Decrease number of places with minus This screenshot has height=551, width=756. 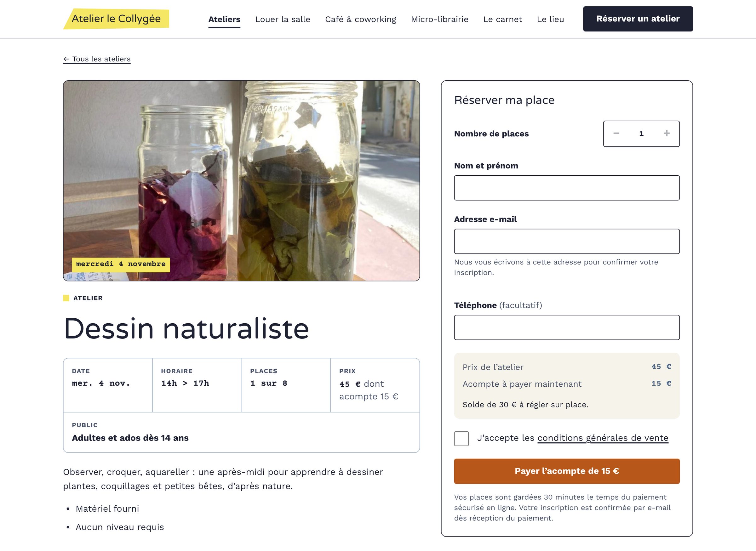click(616, 133)
